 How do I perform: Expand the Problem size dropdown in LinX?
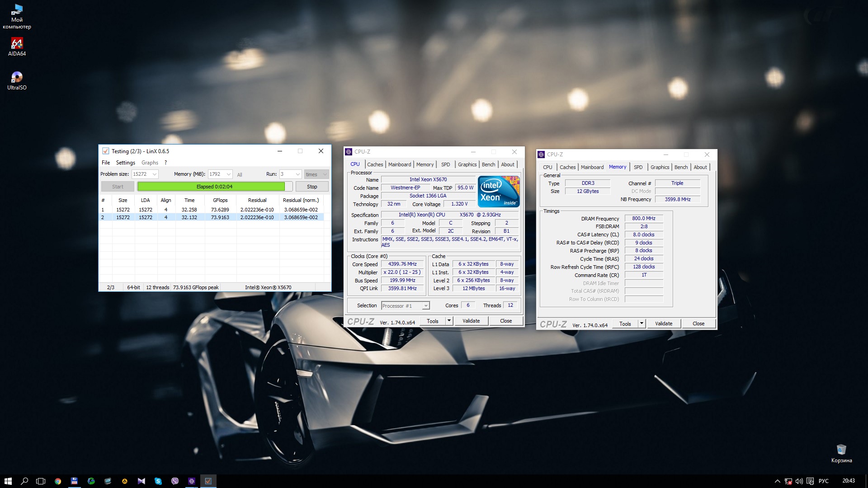click(154, 174)
